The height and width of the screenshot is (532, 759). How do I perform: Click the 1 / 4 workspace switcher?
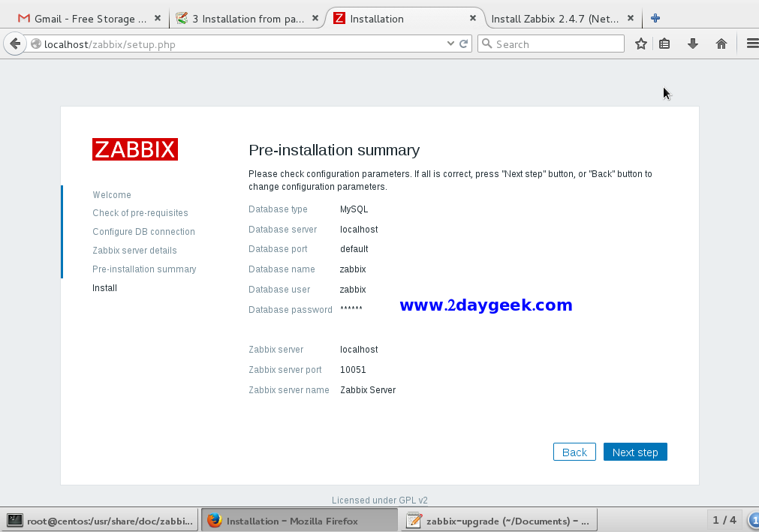point(724,520)
